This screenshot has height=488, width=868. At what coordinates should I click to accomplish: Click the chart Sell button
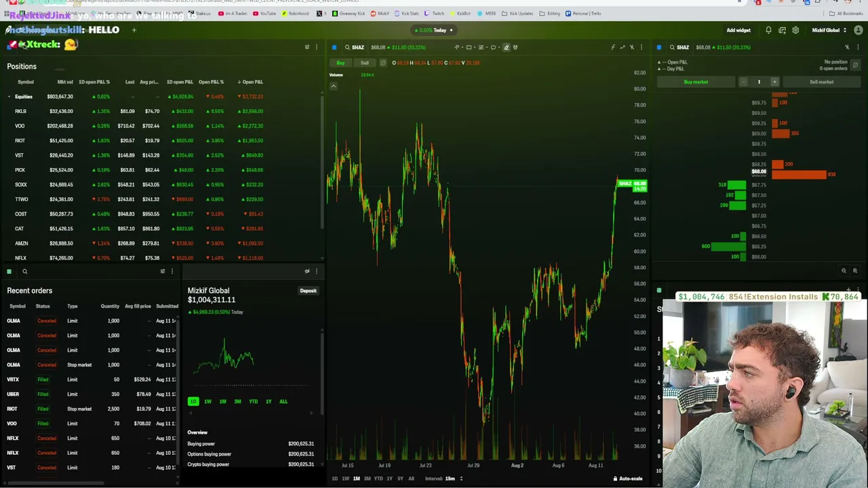click(365, 63)
